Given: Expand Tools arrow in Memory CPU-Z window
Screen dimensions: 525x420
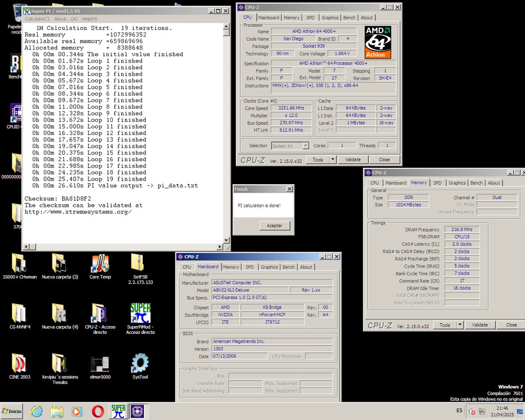Looking at the screenshot, I should coord(460,325).
